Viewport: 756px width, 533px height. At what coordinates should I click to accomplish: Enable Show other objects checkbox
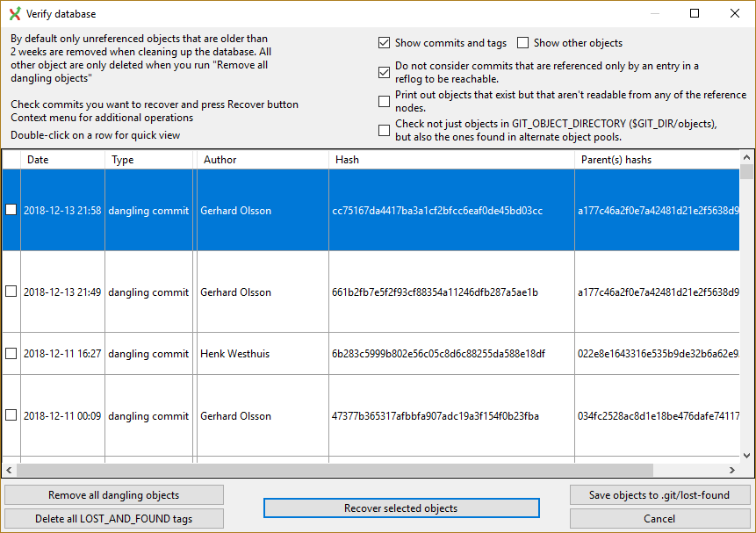522,43
